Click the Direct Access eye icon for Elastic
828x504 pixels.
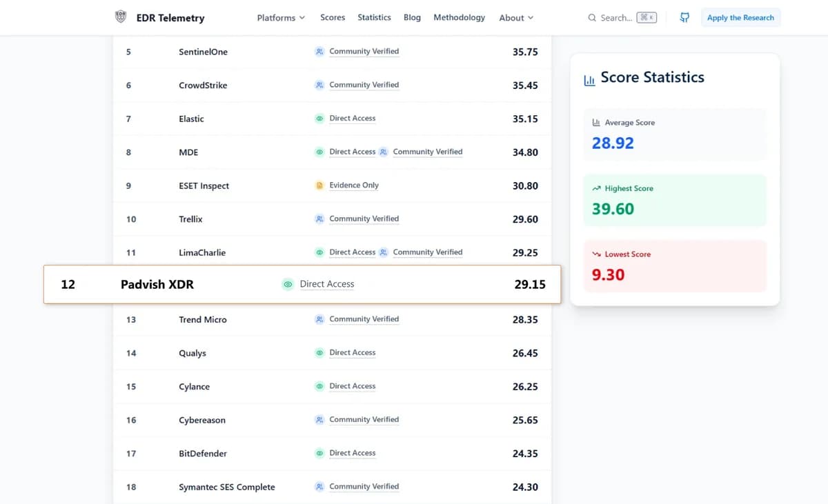[x=319, y=119]
